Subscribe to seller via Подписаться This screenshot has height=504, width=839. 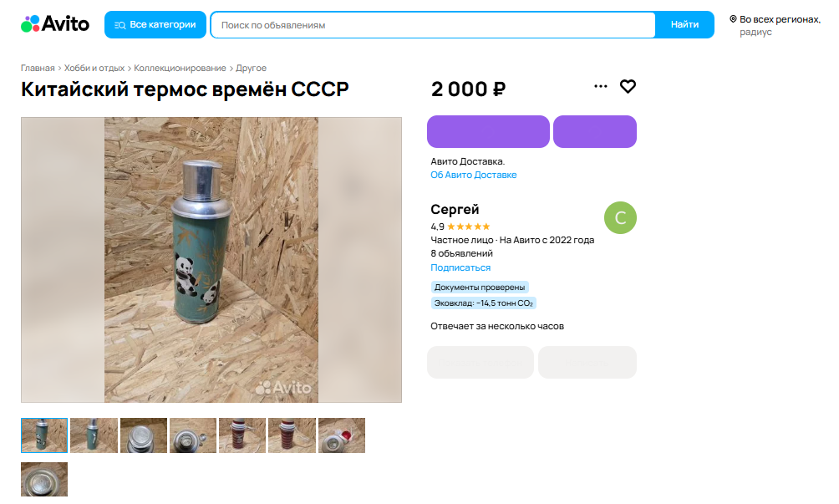[x=460, y=267]
